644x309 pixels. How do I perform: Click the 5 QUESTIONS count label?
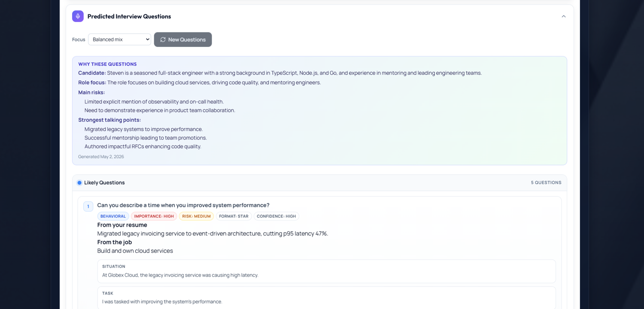(x=546, y=183)
